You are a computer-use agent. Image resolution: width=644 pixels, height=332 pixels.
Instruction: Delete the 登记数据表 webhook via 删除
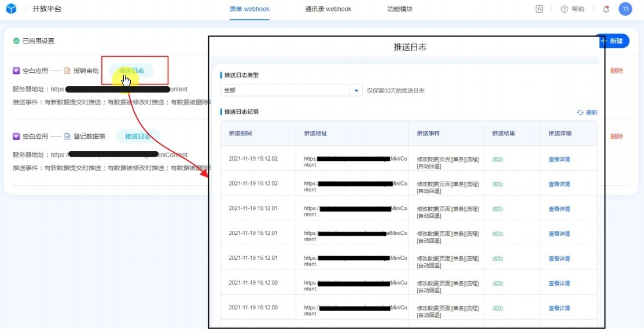click(x=617, y=137)
